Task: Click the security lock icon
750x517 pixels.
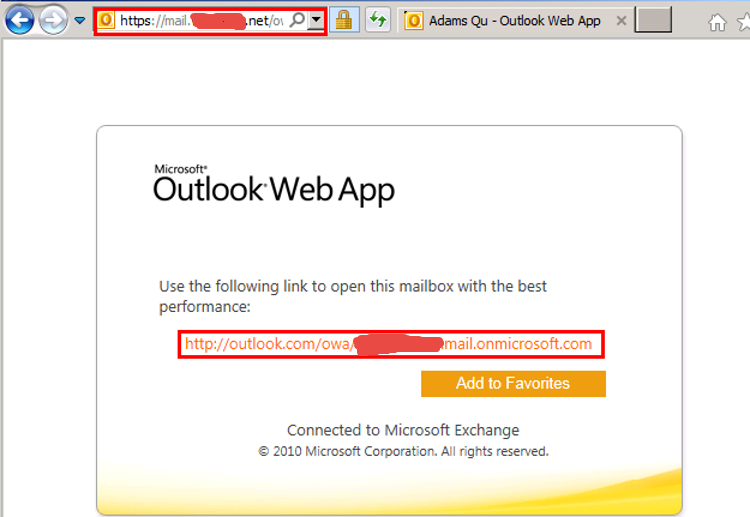Action: 344,20
